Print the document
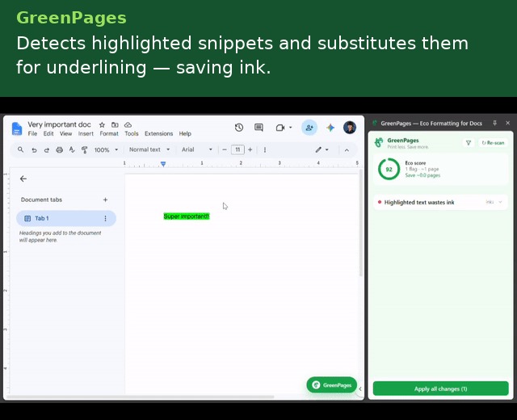517x420 pixels. 59,150
